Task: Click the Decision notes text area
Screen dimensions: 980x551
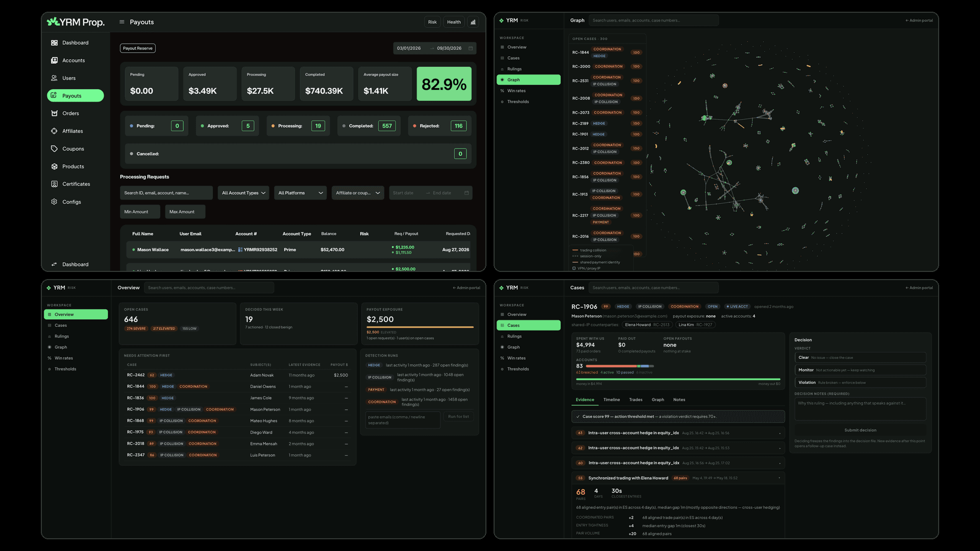Action: (x=860, y=409)
